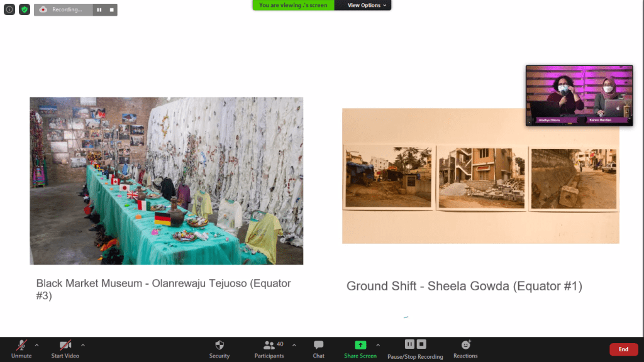This screenshot has width=644, height=362.
Task: Expand audio settings arrow next to Unmute
Action: tap(37, 345)
